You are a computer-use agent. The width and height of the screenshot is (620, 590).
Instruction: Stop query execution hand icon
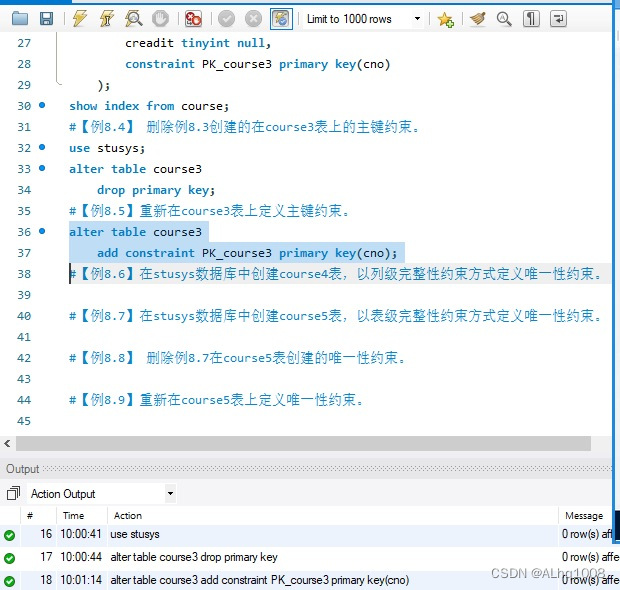tap(160, 19)
